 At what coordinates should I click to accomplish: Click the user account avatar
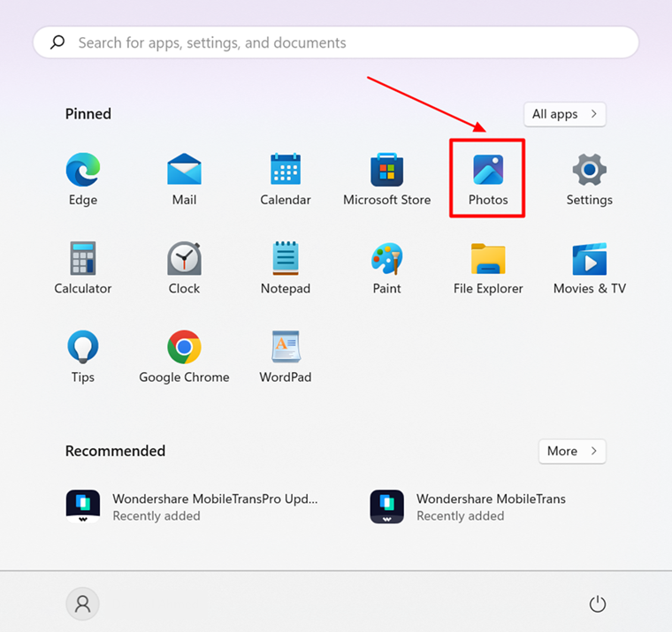pos(82,604)
